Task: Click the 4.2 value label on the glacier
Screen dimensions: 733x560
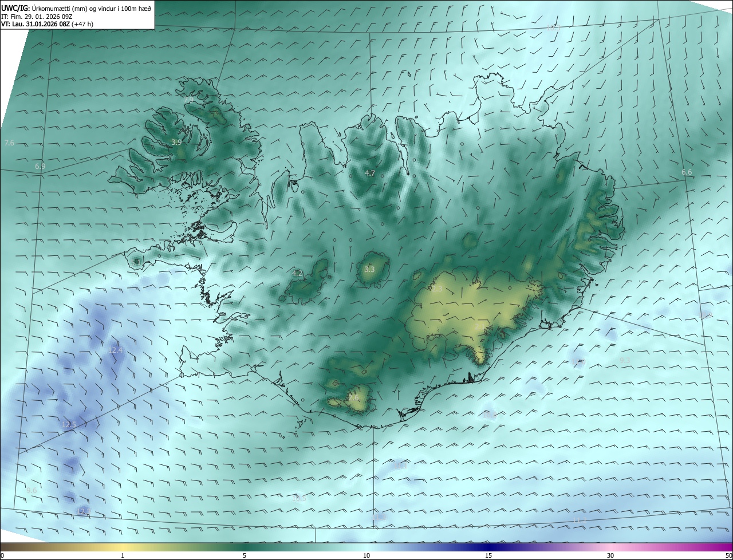Action: click(x=297, y=274)
